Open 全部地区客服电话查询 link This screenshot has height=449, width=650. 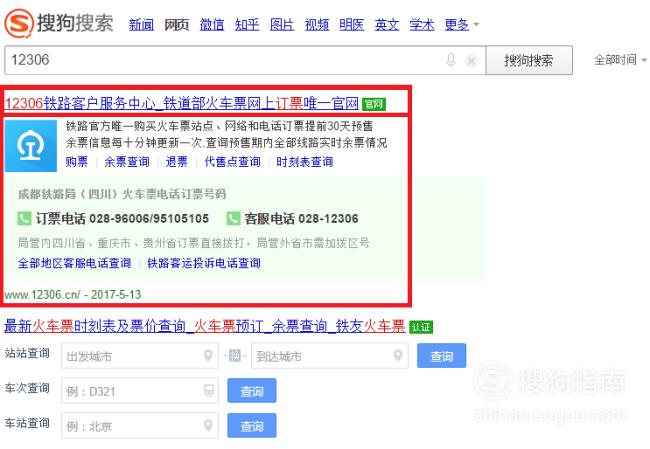[x=74, y=263]
